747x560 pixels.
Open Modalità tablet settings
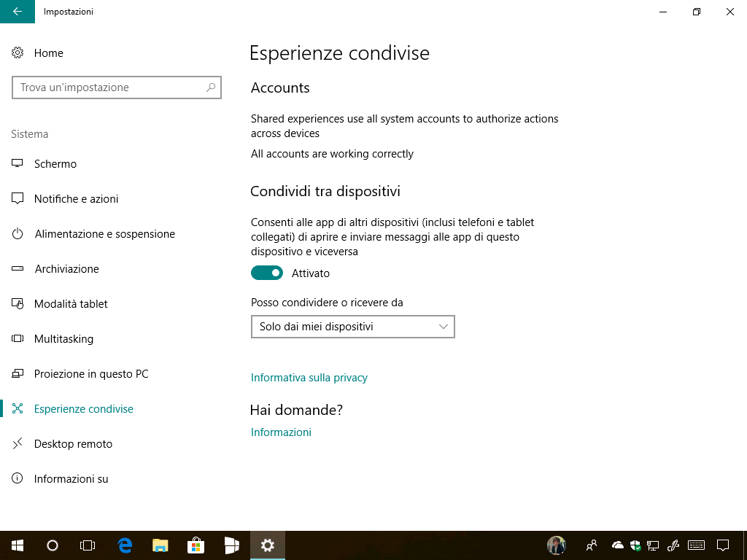click(x=71, y=304)
